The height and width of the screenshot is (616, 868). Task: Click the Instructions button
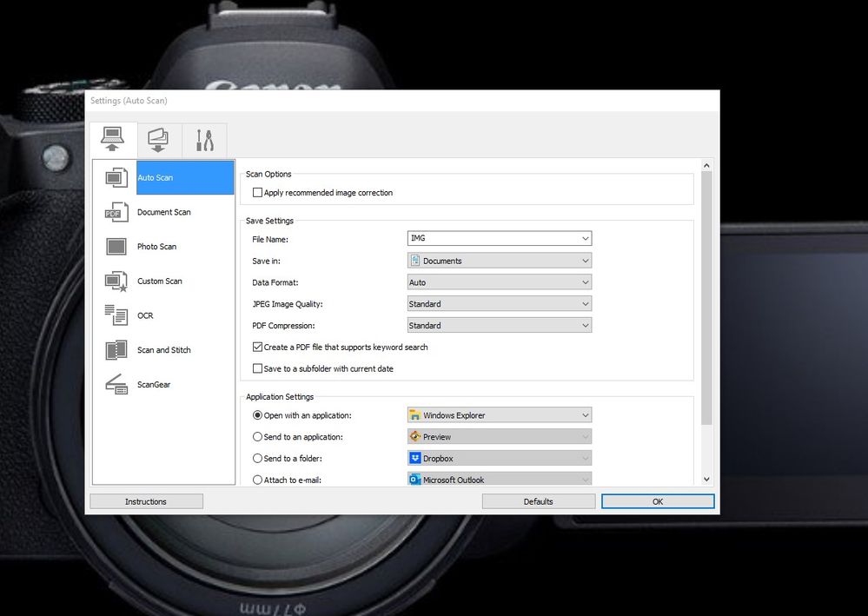pyautogui.click(x=146, y=501)
